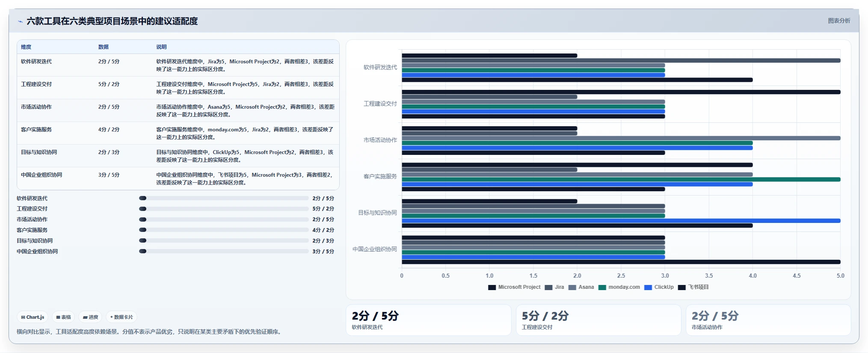Screen dimensions: 868x353
Task: Click the monday.com bar in 客户实施服务 group
Action: (x=621, y=179)
